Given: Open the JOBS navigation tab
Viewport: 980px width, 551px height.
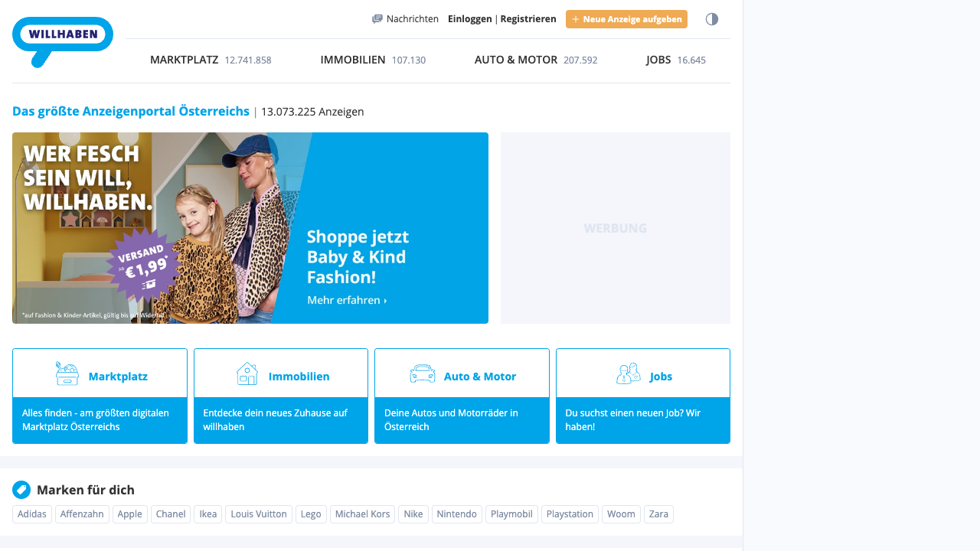Looking at the screenshot, I should click(x=676, y=60).
